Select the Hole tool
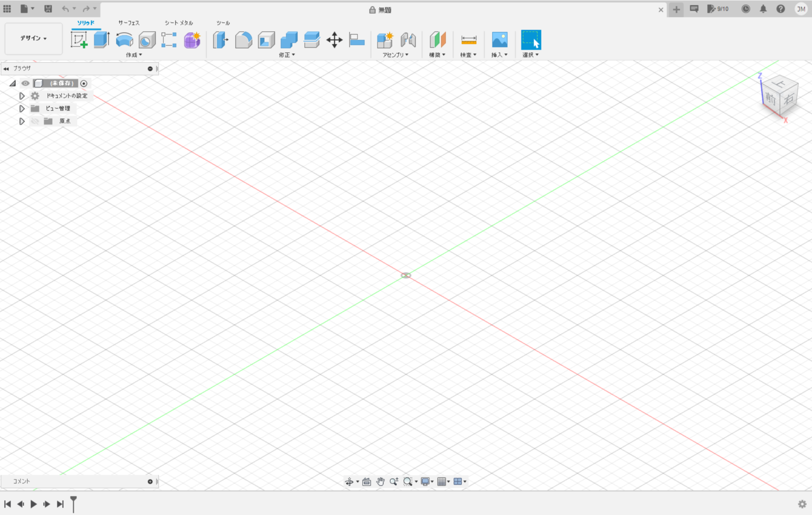The image size is (812, 515). [147, 40]
